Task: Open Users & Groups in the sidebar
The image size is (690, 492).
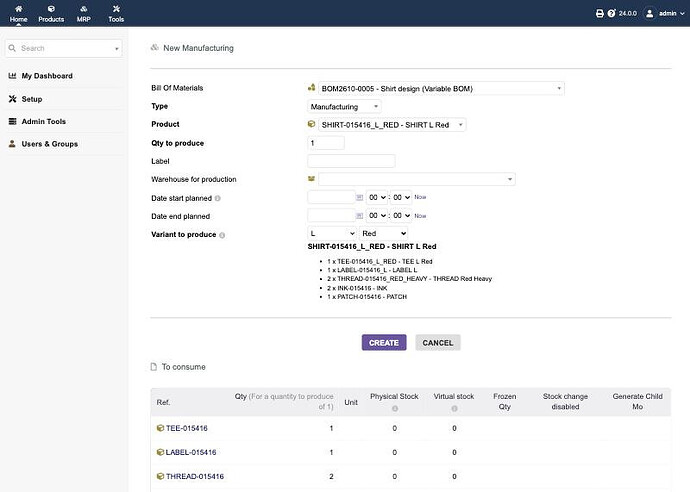Action: point(50,144)
